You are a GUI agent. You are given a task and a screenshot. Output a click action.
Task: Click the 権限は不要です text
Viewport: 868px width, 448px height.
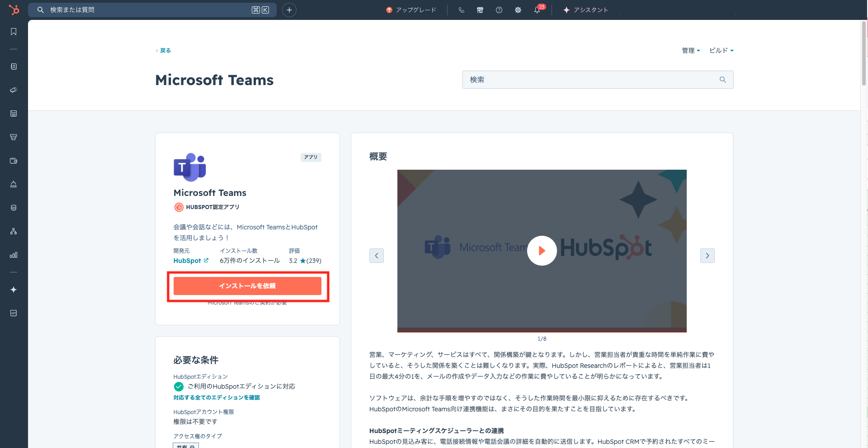coord(195,422)
